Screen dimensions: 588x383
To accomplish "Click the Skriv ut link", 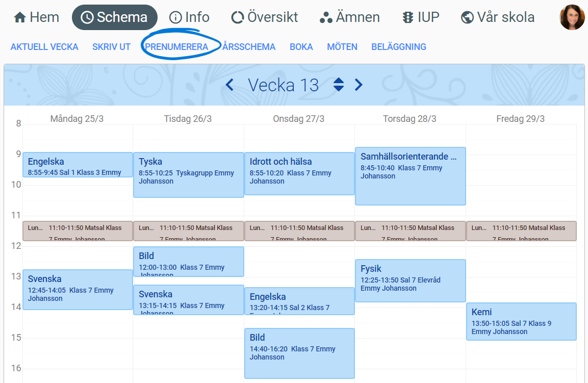I will (111, 47).
